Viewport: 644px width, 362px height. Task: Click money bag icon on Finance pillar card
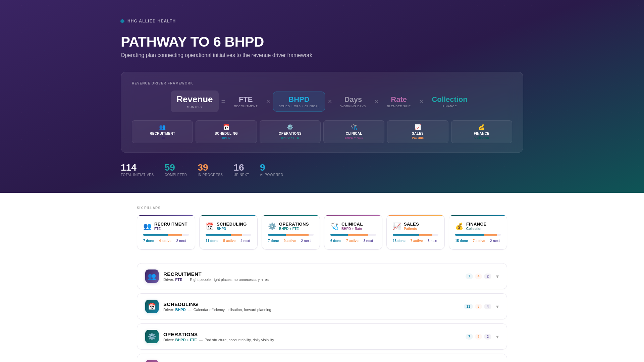(x=459, y=226)
